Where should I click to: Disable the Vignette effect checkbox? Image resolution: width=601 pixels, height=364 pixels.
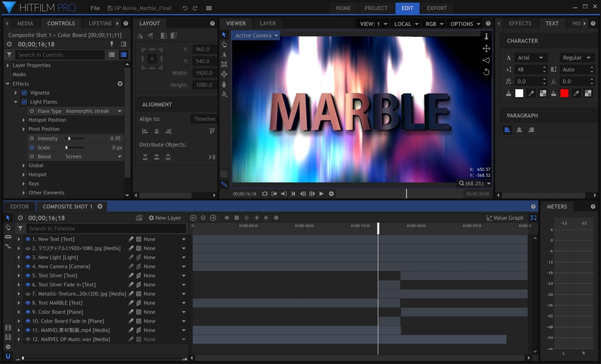[24, 93]
